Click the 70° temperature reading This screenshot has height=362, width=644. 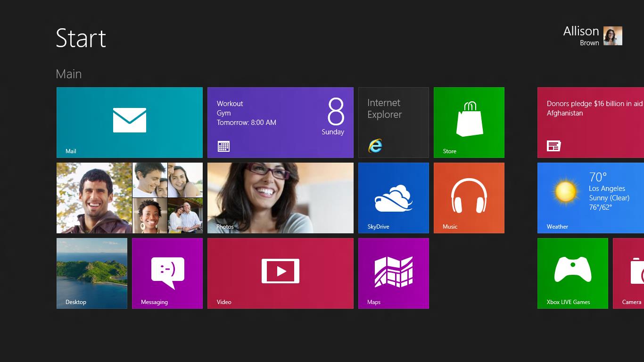[x=598, y=177]
